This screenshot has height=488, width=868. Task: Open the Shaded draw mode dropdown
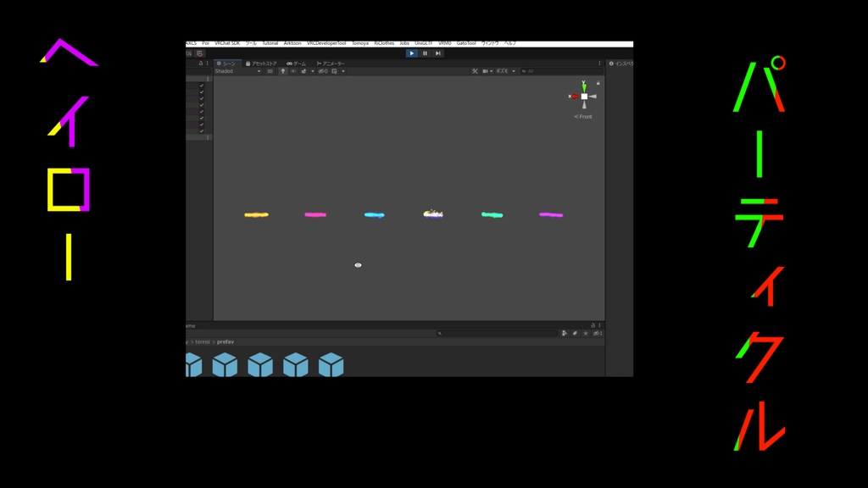(x=237, y=71)
